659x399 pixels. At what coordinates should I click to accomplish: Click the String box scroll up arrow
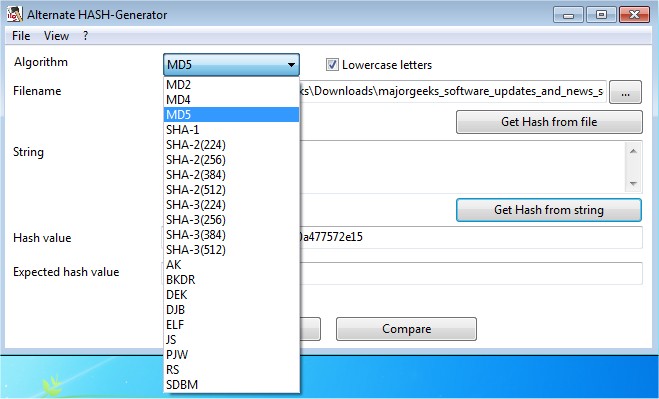pos(633,151)
